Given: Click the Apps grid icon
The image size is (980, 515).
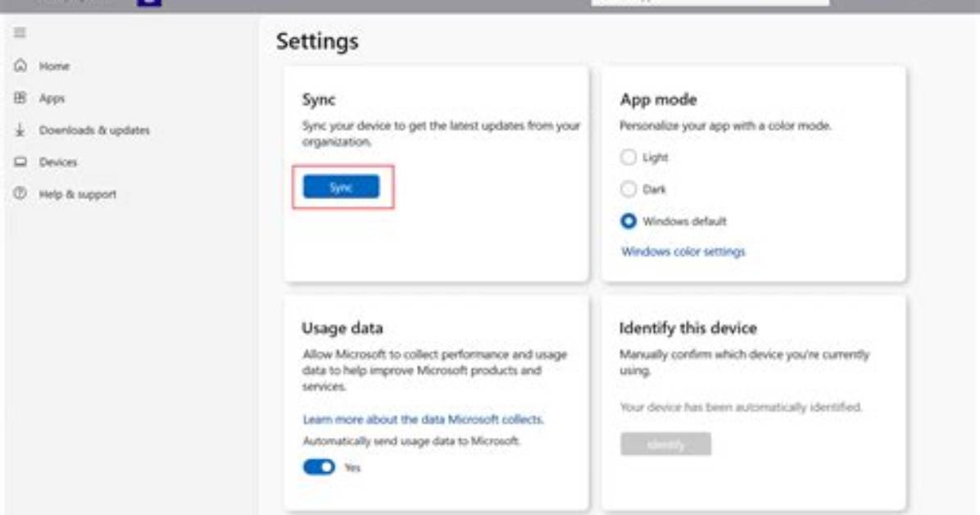Looking at the screenshot, I should [x=20, y=98].
